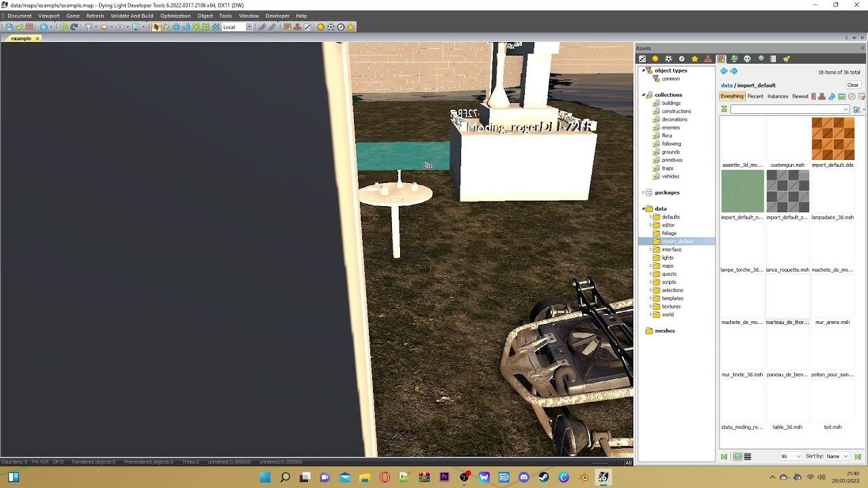Go forward with the blue right arrow
This screenshot has width=868, height=488.
click(x=734, y=71)
